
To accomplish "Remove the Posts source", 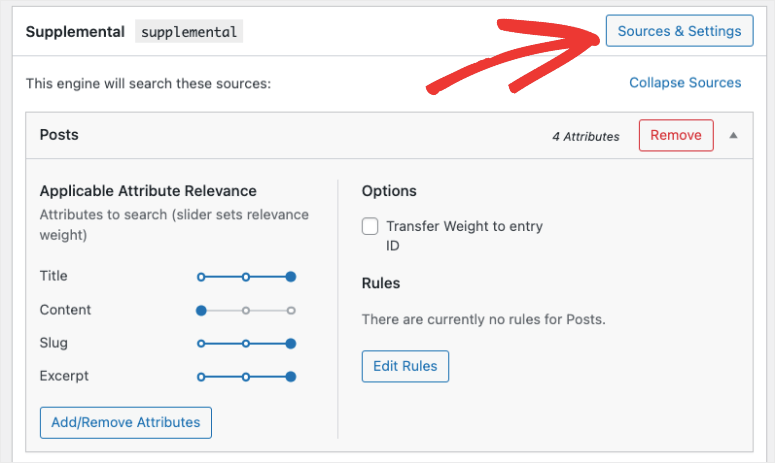I will pos(676,135).
